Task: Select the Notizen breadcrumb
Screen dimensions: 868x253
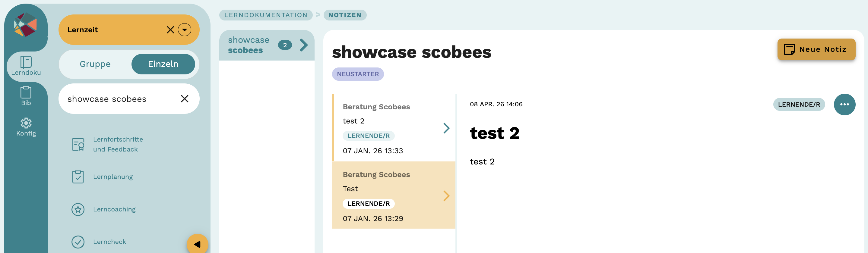Action: coord(345,15)
